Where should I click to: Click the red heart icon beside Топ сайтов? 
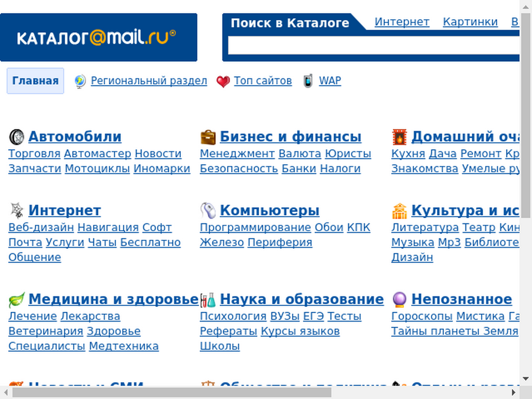(223, 82)
